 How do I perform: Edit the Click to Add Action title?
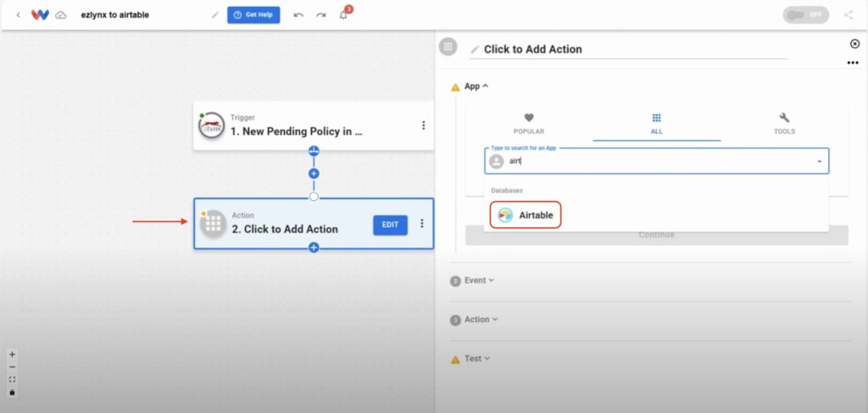point(628,49)
